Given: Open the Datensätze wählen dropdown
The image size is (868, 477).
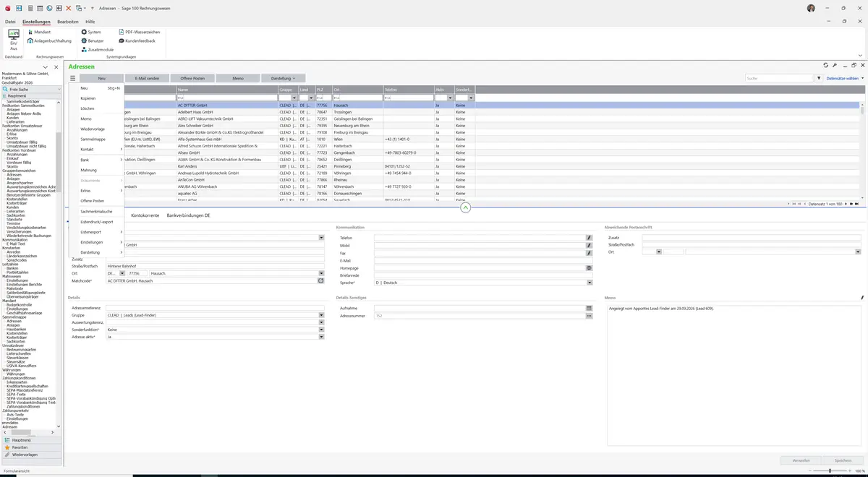Looking at the screenshot, I should [845, 78].
